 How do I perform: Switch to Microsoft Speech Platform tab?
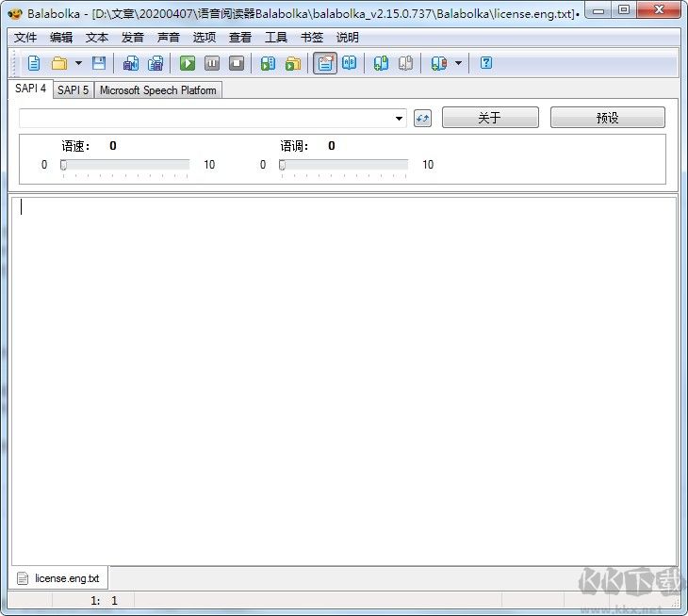click(x=158, y=90)
